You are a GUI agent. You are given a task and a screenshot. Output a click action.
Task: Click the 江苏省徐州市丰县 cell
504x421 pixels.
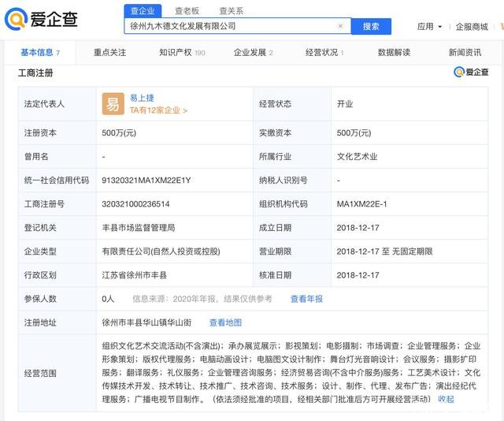click(x=135, y=275)
